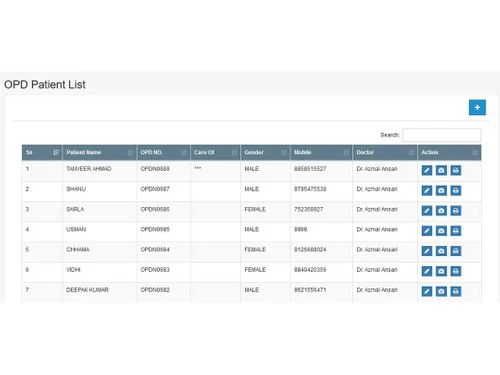Click OPD number OPDN0686
Viewport: 500px width, 375px height.
tap(155, 209)
